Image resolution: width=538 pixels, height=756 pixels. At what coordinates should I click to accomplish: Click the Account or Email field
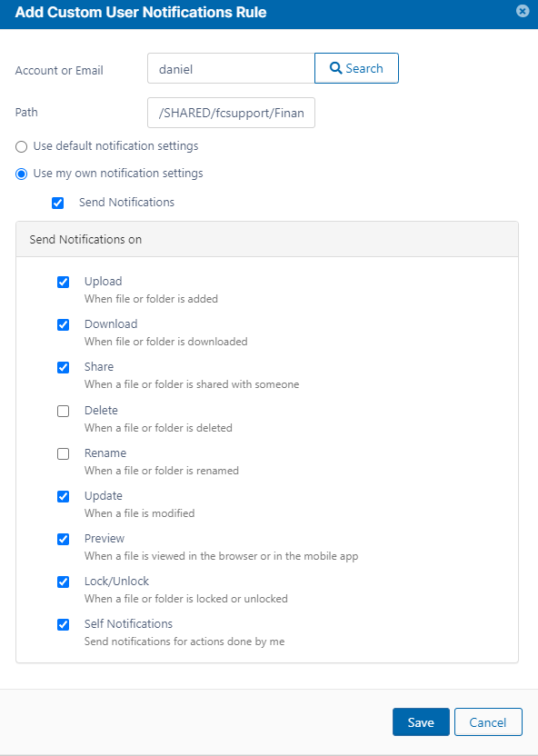tap(231, 68)
